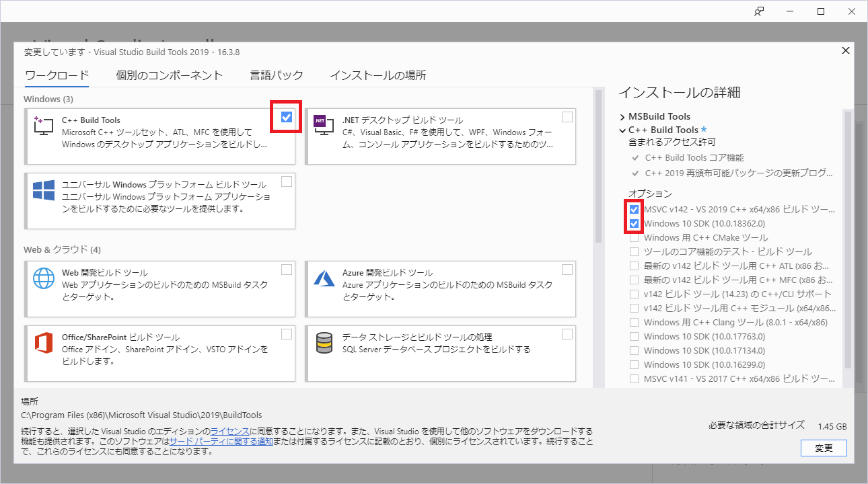Select the C++ Build Tools workload icon
The height and width of the screenshot is (484, 868).
43,126
